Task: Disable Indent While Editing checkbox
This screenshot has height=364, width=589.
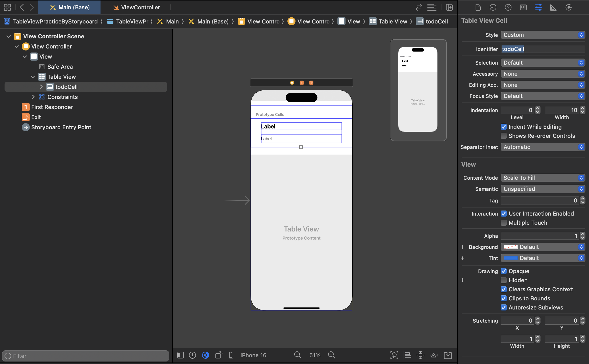Action: pos(504,127)
